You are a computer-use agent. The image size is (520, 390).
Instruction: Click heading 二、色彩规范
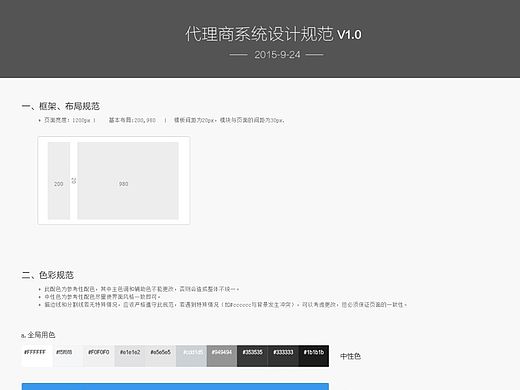point(48,275)
